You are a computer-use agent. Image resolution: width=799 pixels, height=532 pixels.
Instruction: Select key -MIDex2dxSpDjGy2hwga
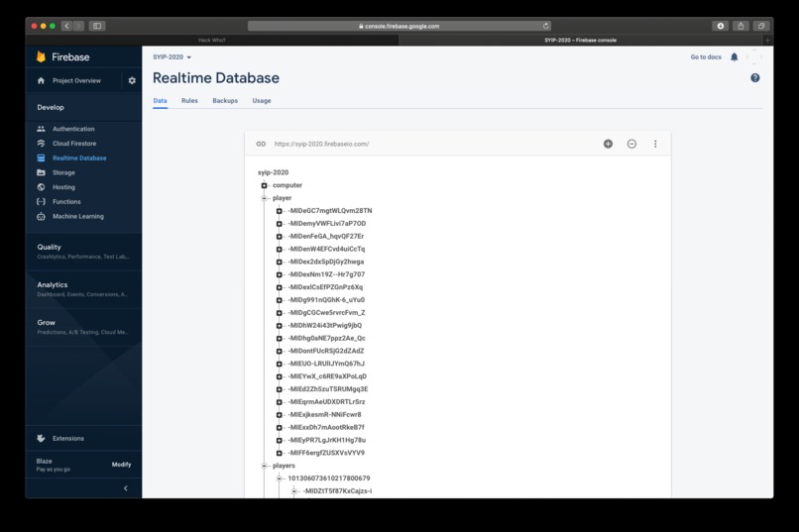click(326, 262)
